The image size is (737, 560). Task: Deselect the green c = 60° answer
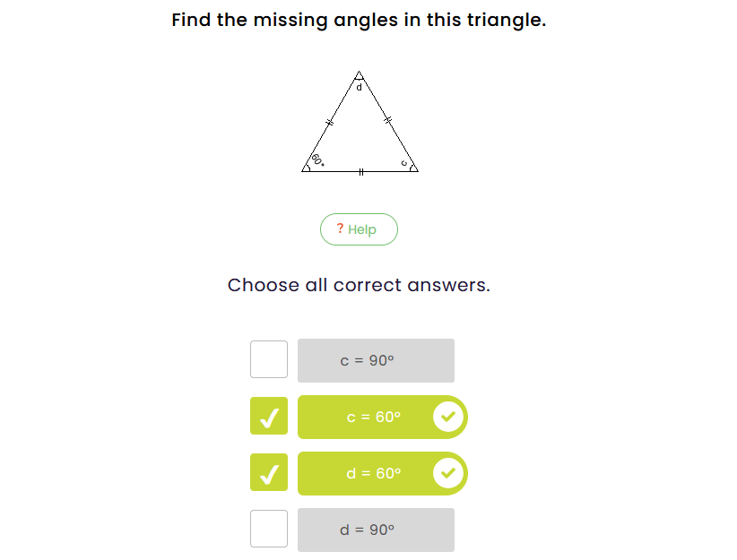tap(374, 417)
